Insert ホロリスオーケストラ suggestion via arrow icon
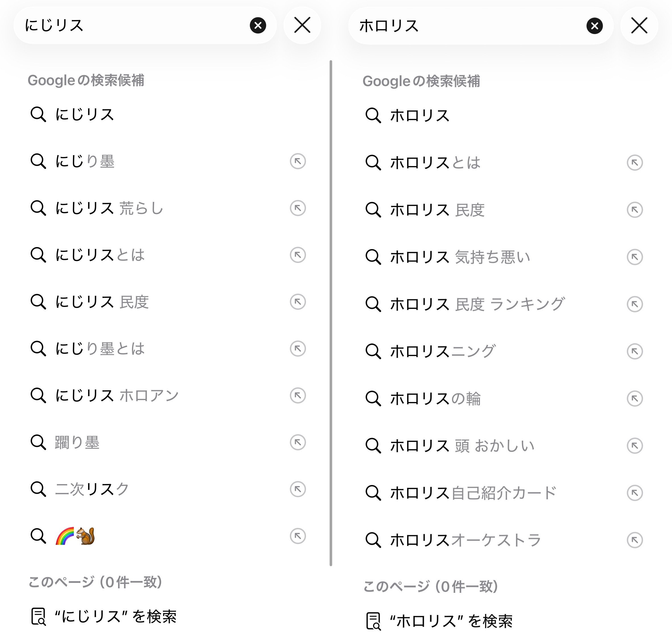The width and height of the screenshot is (672, 642). pos(634,540)
